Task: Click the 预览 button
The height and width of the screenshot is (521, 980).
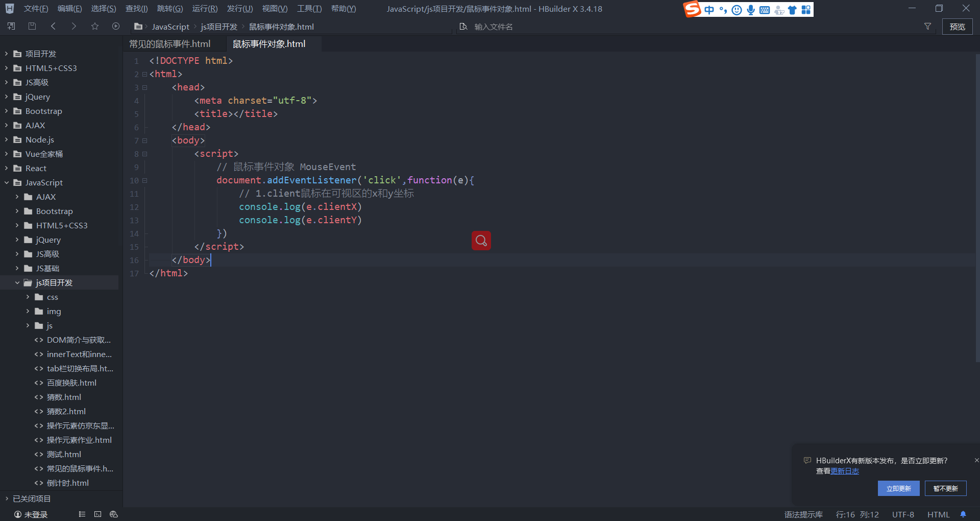Action: point(958,27)
